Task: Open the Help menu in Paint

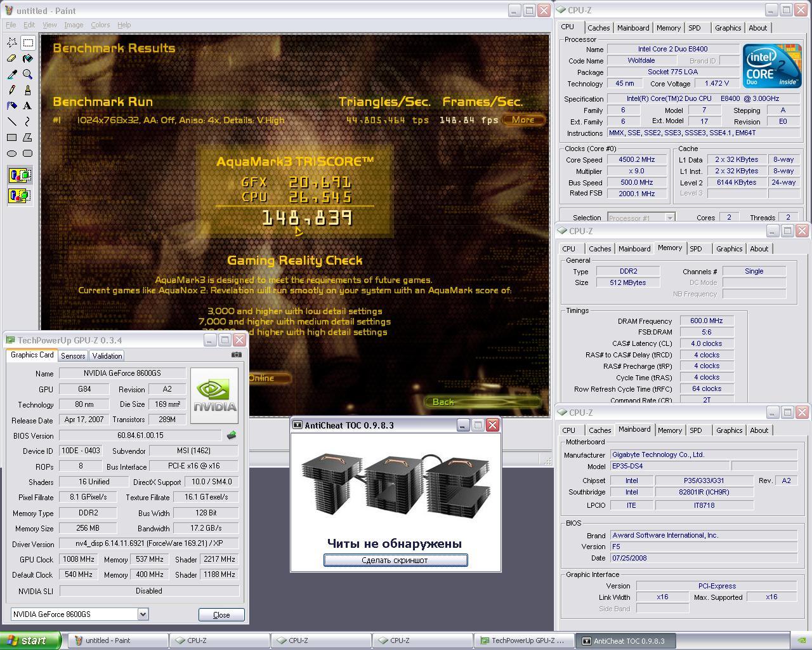Action: pyautogui.click(x=124, y=25)
